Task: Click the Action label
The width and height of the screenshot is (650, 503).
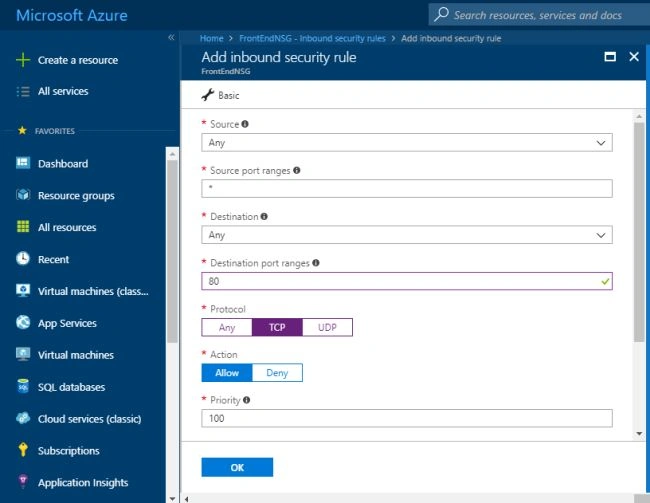Action: pos(223,355)
